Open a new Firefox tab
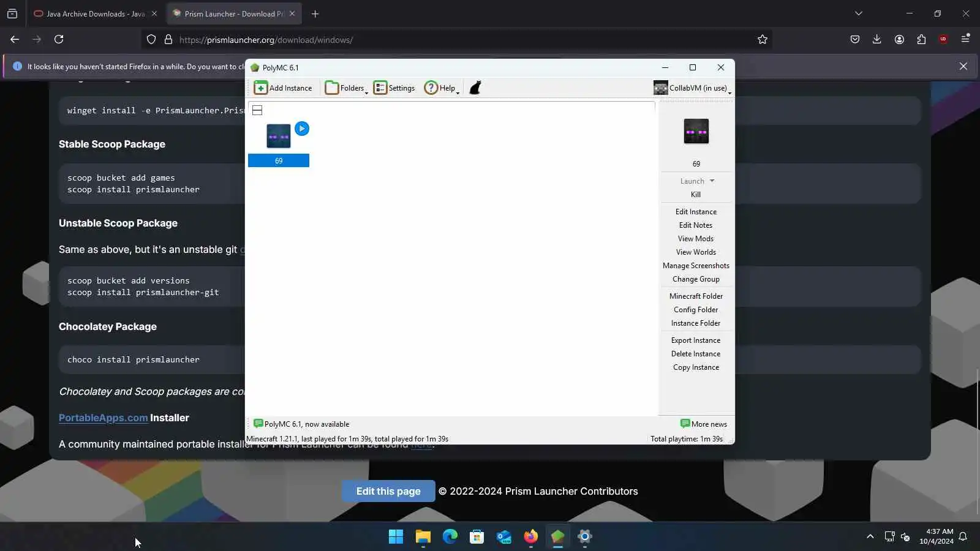 tap(315, 13)
